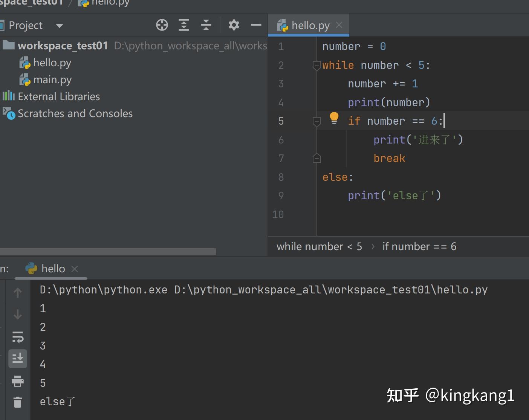Click the Select Opened File crosshair icon
Screen dimensions: 529x420
coord(162,25)
